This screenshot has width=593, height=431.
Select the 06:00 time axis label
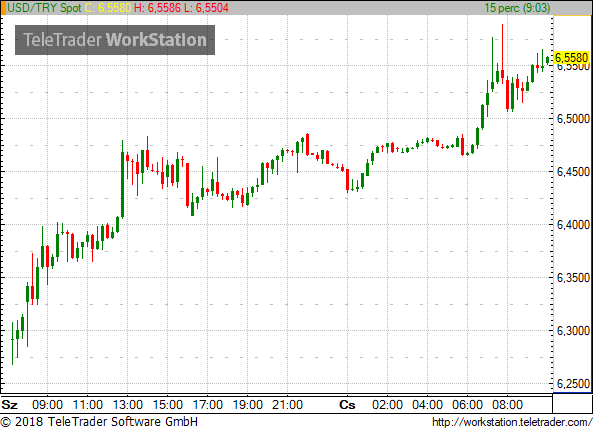[x=467, y=405]
